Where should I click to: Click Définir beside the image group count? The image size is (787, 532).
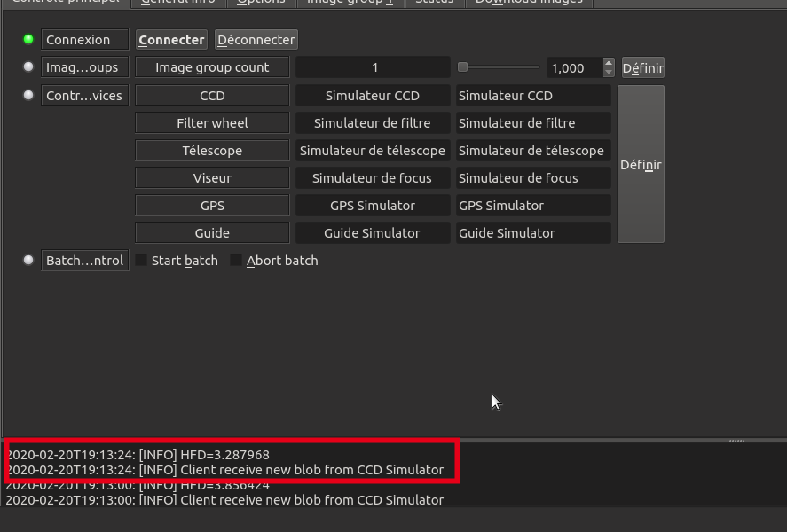642,67
